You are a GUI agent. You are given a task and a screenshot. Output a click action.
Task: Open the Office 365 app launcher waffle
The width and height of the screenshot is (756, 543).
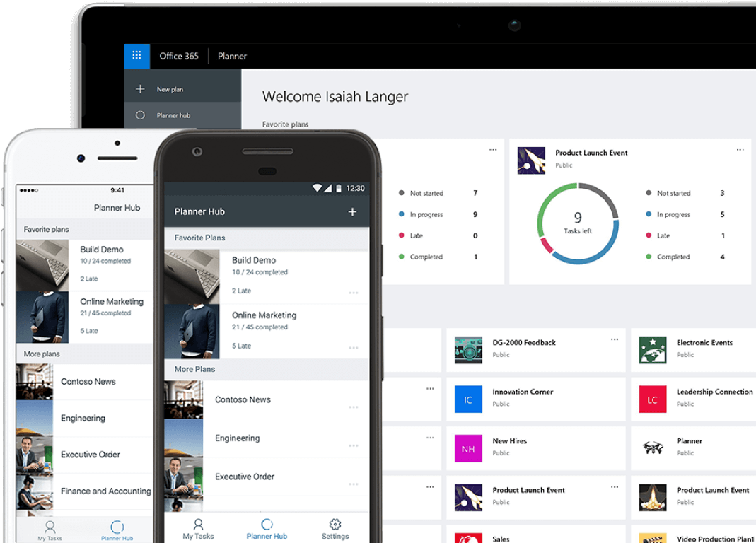137,56
